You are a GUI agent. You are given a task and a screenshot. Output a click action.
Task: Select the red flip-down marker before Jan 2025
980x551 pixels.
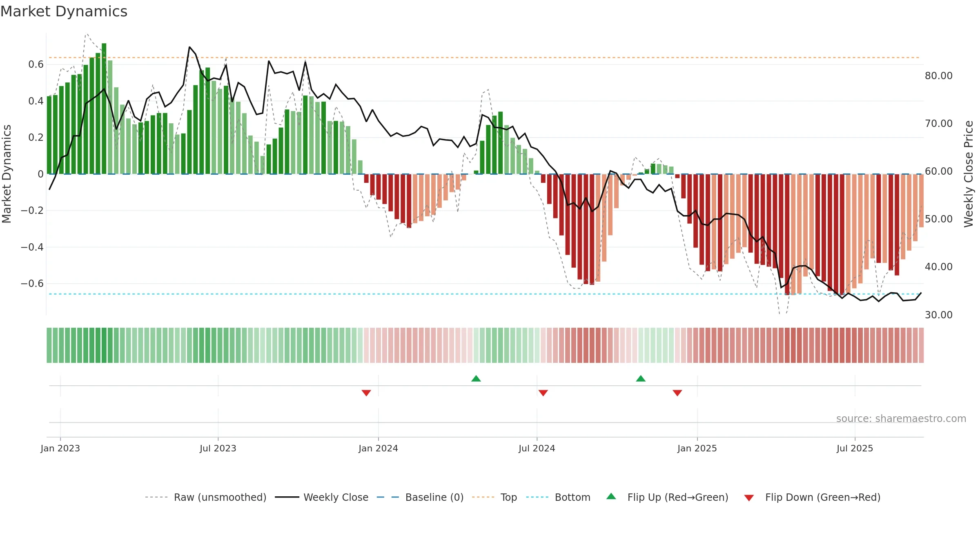point(677,393)
